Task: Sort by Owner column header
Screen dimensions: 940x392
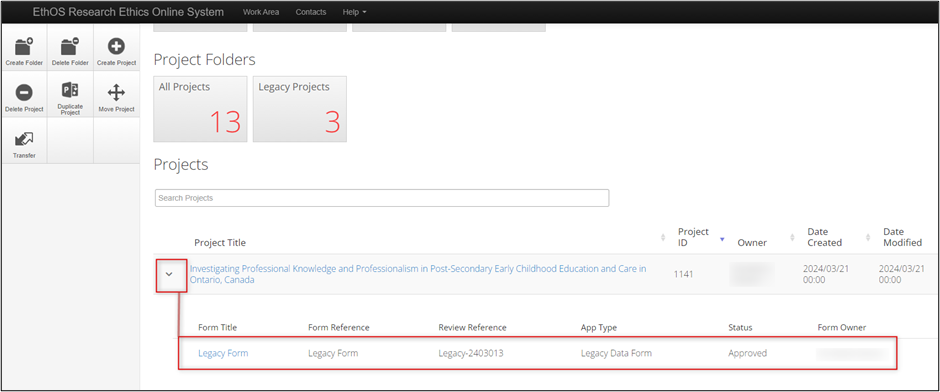Action: tap(752, 242)
